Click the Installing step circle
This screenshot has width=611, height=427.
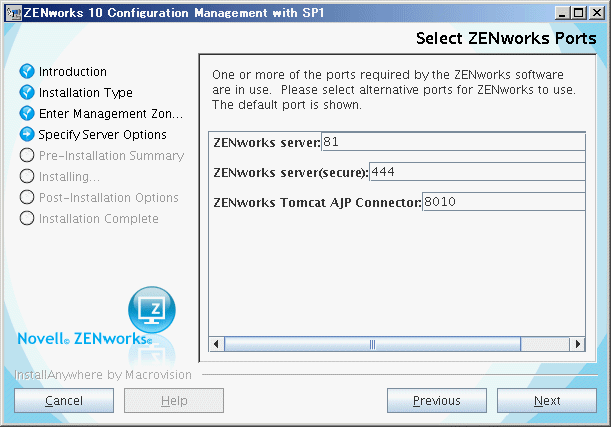27,176
